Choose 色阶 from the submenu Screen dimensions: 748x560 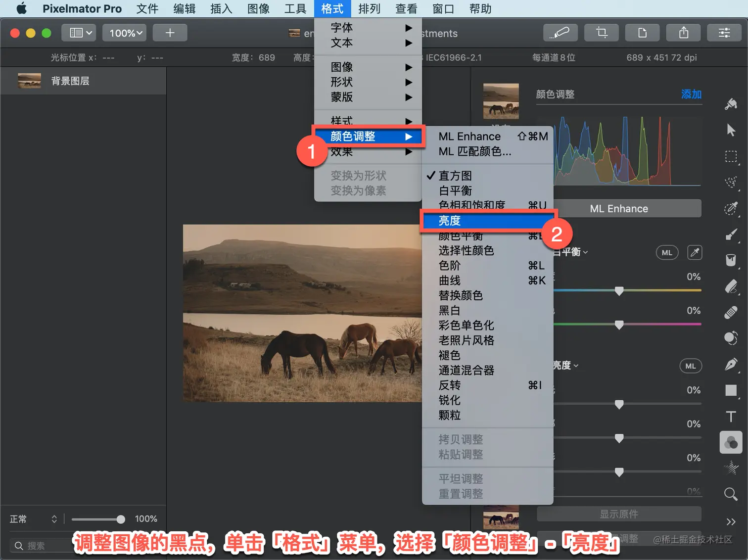point(487,266)
